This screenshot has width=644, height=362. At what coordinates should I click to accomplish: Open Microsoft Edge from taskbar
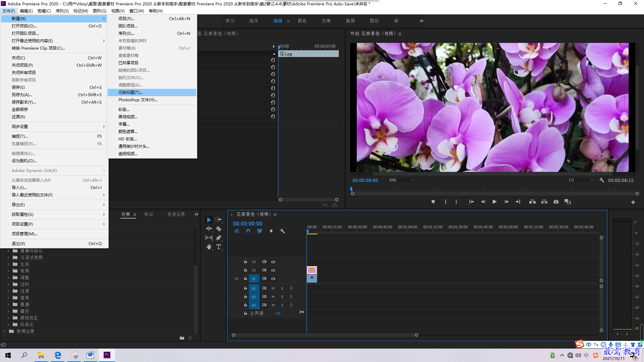58,355
